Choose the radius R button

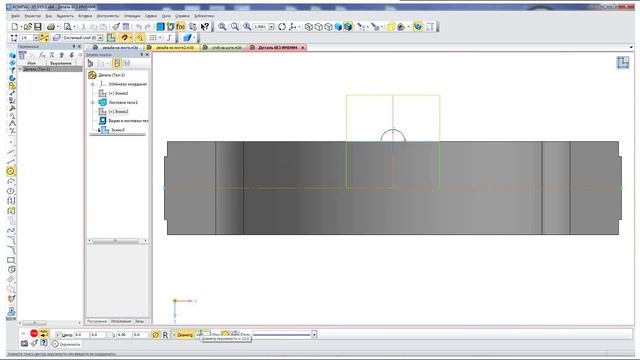coord(165,335)
